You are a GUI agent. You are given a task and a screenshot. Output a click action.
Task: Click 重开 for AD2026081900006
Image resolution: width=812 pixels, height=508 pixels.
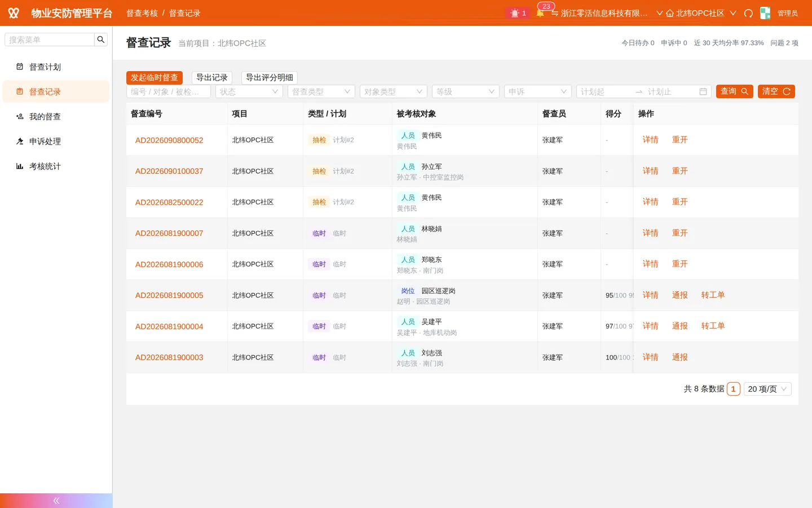click(680, 264)
